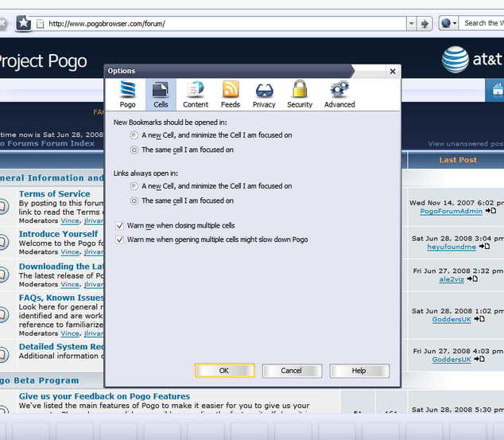Image resolution: width=504 pixels, height=440 pixels.
Task: Click Cancel in the Options dialog
Action: click(x=292, y=371)
